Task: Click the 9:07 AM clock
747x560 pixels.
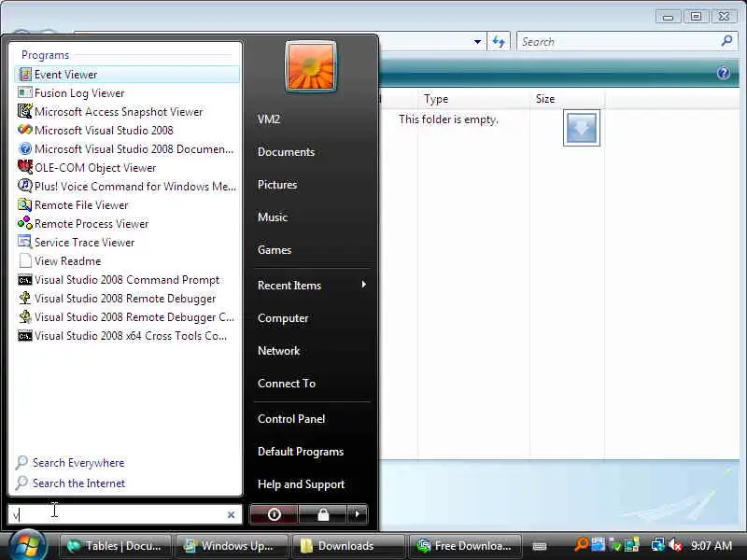Action: pyautogui.click(x=711, y=545)
